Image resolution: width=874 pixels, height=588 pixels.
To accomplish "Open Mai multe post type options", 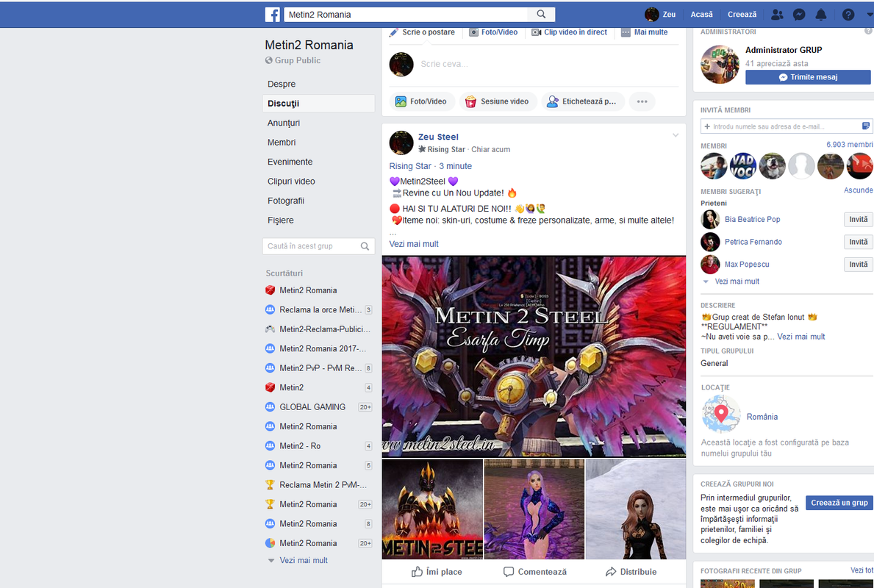I will [x=645, y=32].
